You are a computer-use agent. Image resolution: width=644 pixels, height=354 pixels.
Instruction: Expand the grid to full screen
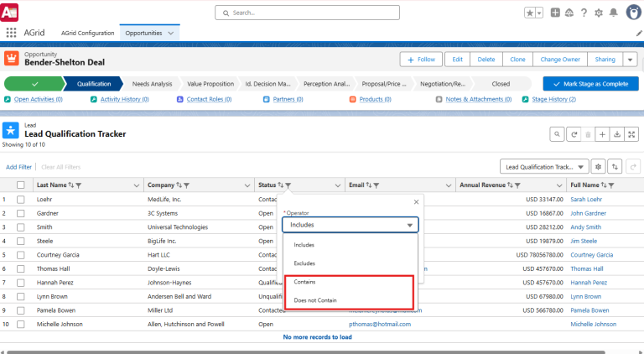(631, 134)
